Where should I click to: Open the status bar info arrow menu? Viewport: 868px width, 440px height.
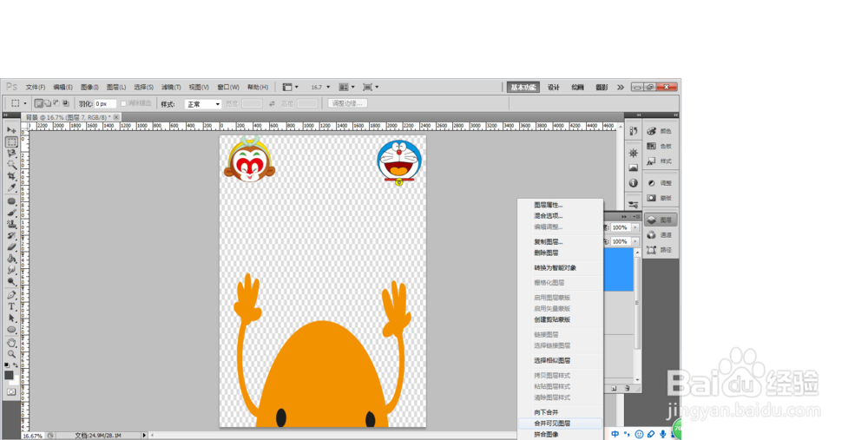click(144, 436)
